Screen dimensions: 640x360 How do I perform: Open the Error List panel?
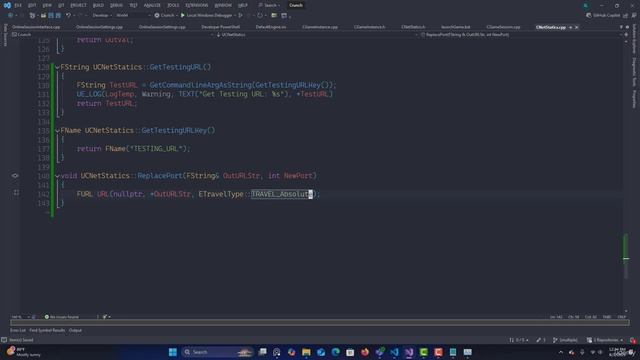tap(18, 330)
